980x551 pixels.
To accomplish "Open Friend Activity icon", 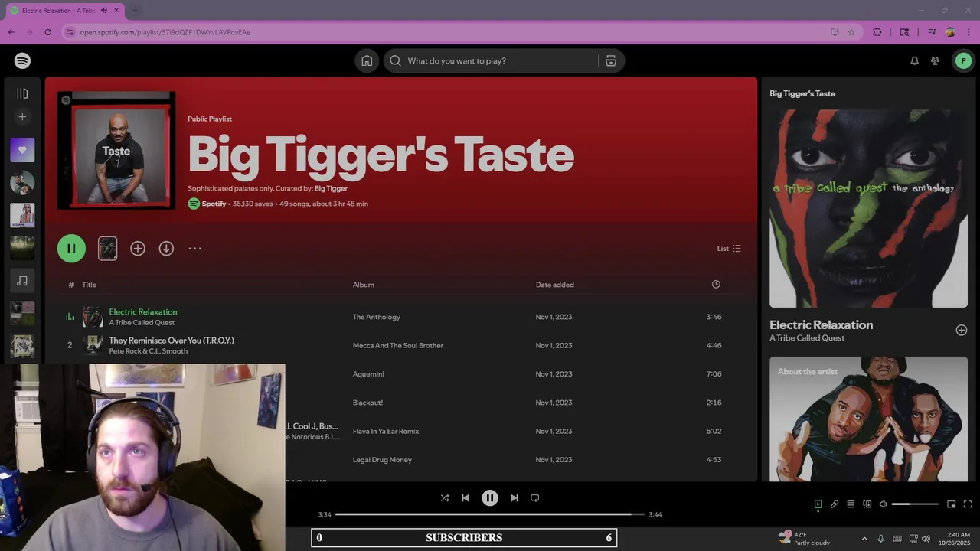I will [x=935, y=60].
